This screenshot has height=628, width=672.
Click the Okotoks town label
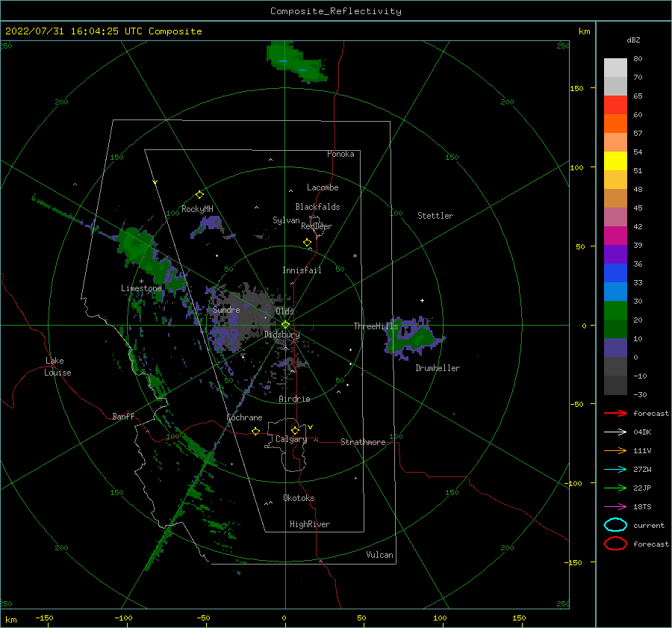tap(299, 498)
